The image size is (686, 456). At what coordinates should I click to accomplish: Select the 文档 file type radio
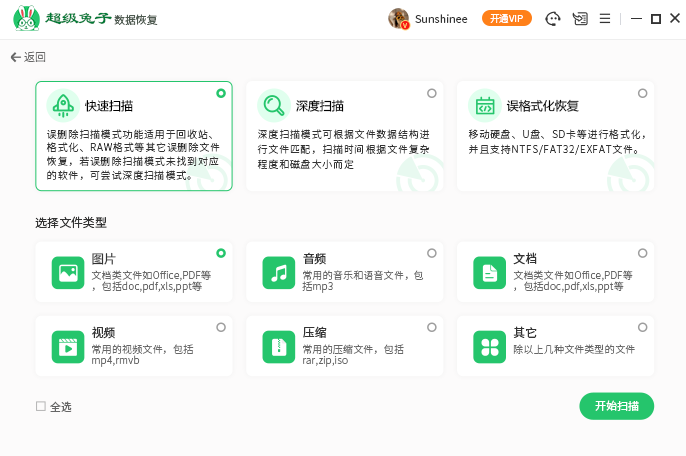click(x=643, y=253)
